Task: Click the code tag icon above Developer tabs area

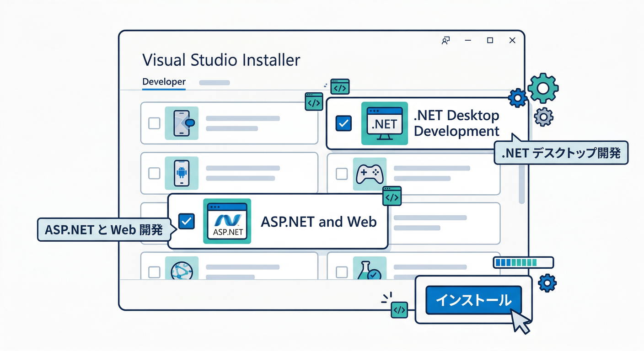Action: point(340,86)
